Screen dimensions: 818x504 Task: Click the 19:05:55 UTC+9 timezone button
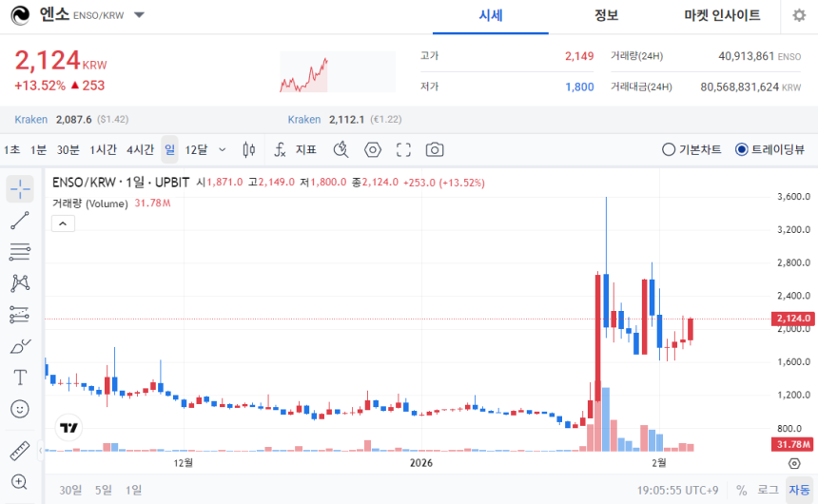(677, 491)
